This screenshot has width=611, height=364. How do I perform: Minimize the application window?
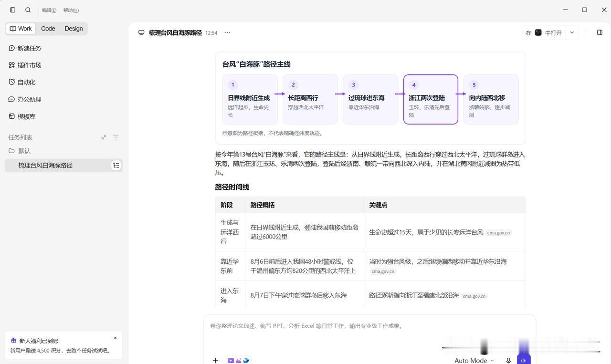coord(565,10)
